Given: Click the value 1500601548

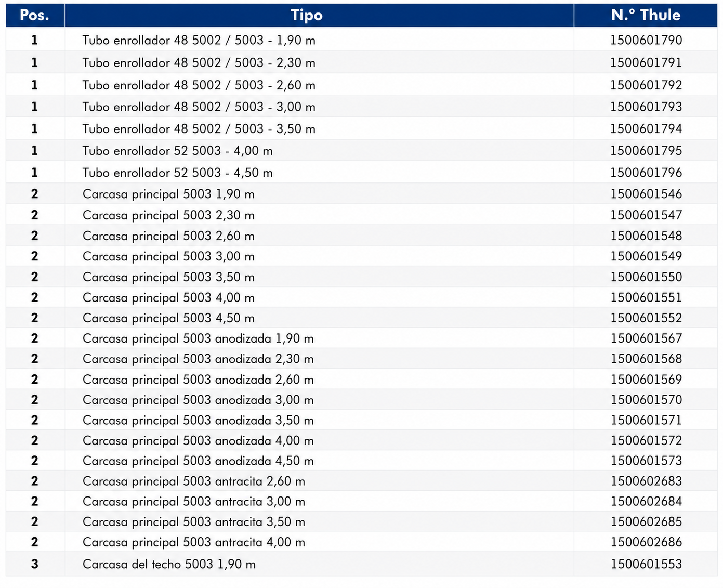Looking at the screenshot, I should (646, 236).
